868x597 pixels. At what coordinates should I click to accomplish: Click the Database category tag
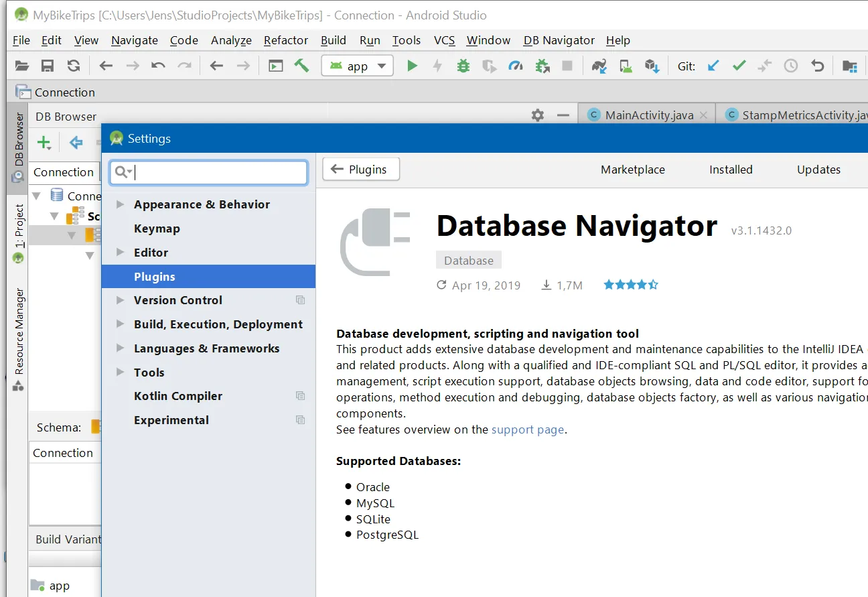pos(469,261)
